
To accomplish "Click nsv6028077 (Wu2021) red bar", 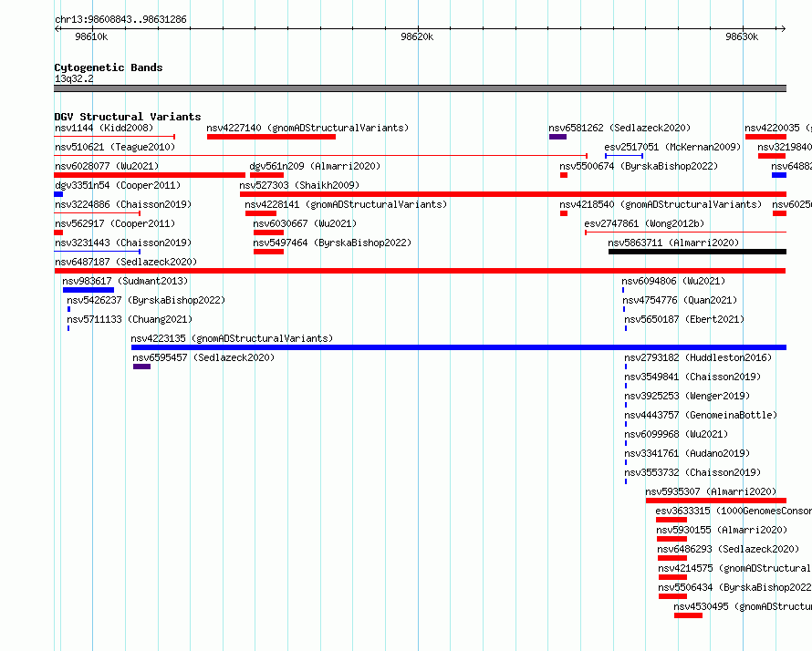I will [x=150, y=175].
